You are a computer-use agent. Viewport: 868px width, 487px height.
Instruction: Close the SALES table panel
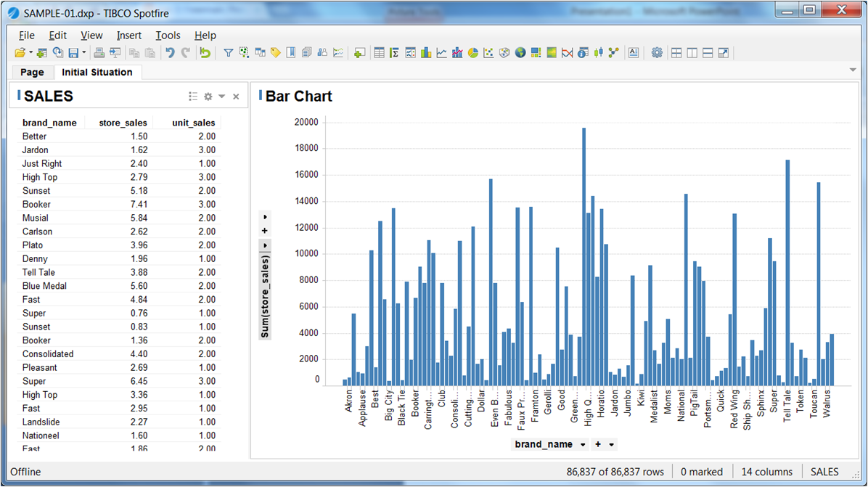click(235, 96)
